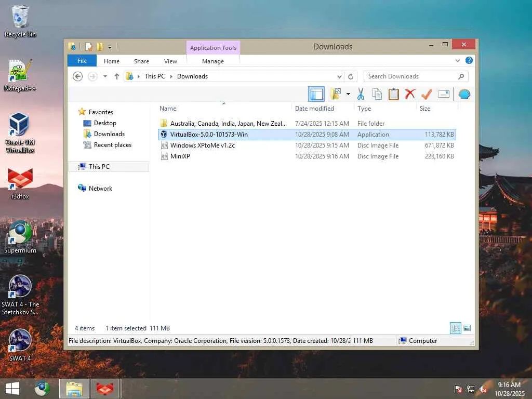Open Desktop in Favorites list
Viewport: 532px width, 399px height.
point(105,123)
